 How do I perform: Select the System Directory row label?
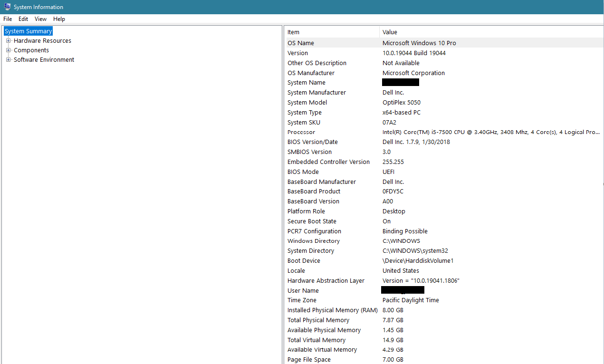point(311,251)
